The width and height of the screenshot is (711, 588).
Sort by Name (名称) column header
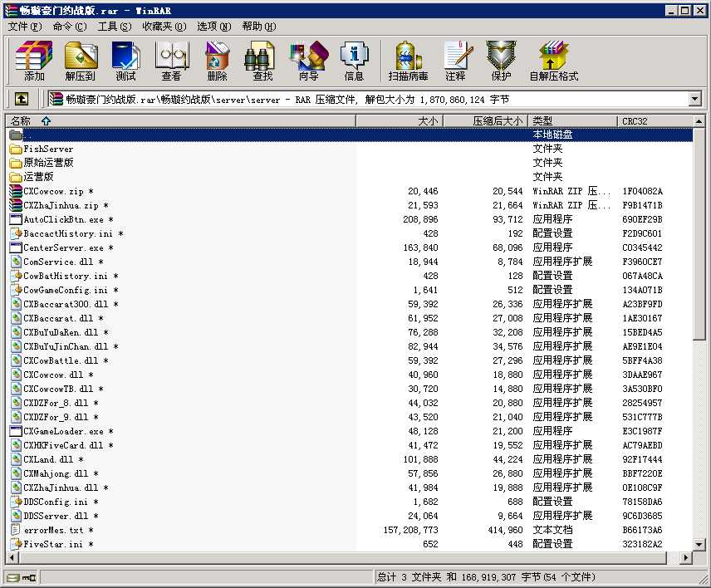[x=180, y=121]
